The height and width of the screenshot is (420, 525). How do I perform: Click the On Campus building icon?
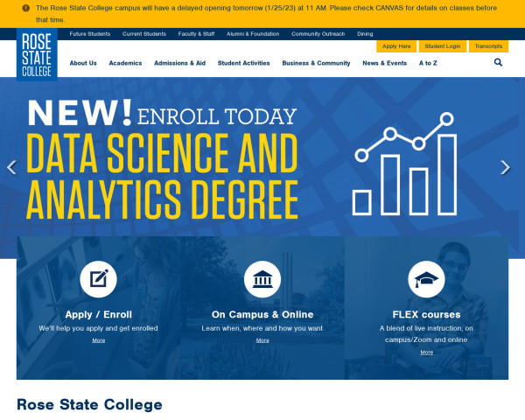(x=262, y=279)
